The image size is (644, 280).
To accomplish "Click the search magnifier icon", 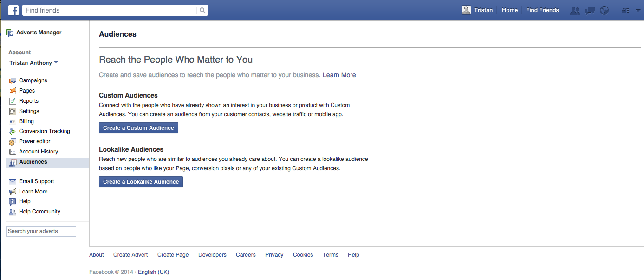I will click(x=202, y=10).
